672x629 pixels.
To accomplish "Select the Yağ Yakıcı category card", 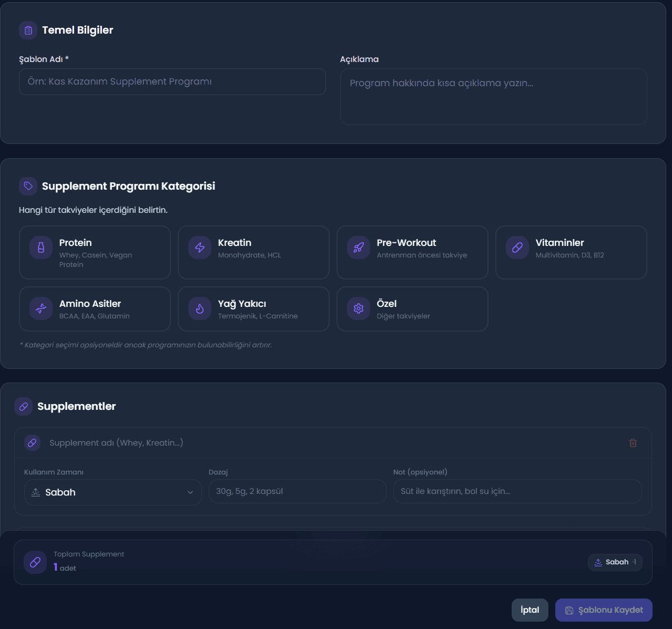I will click(253, 309).
